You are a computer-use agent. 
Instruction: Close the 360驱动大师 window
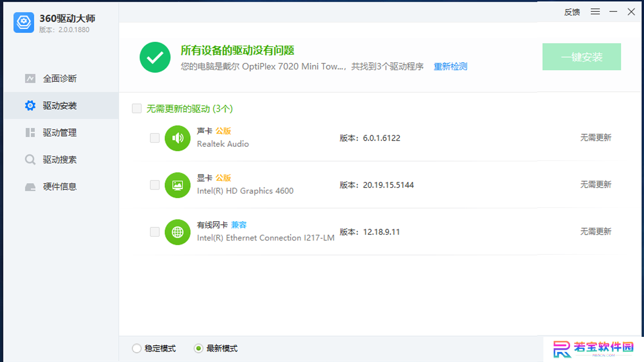click(631, 12)
